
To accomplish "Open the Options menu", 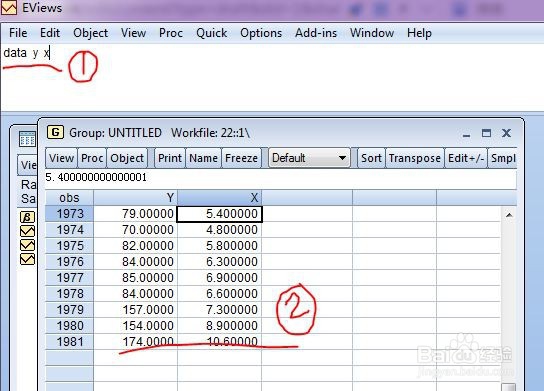I will click(x=261, y=33).
